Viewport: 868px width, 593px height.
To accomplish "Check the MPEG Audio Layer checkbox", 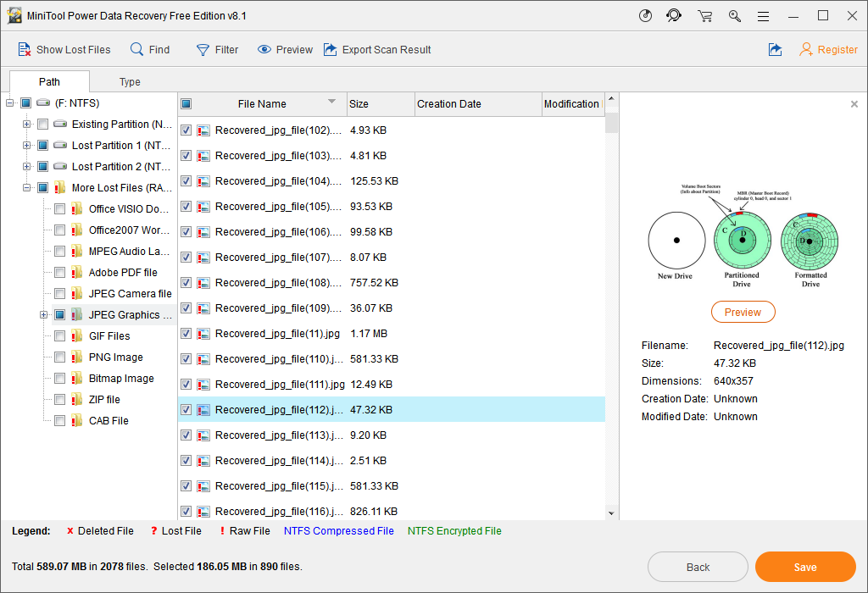I will 60,251.
